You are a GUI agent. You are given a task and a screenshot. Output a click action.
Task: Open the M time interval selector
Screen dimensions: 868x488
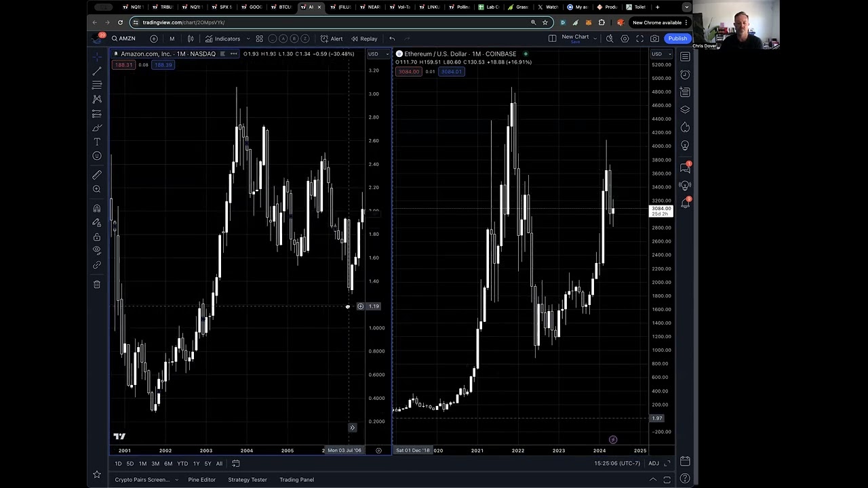[172, 39]
